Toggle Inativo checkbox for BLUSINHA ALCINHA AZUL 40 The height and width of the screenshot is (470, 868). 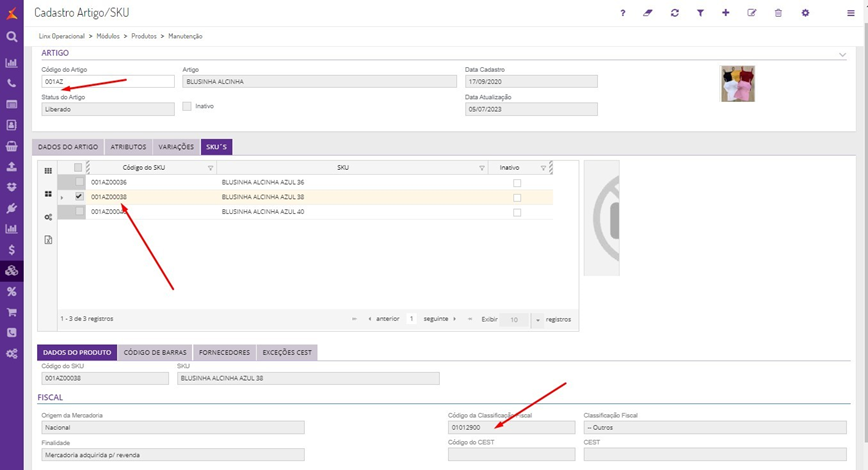(517, 213)
